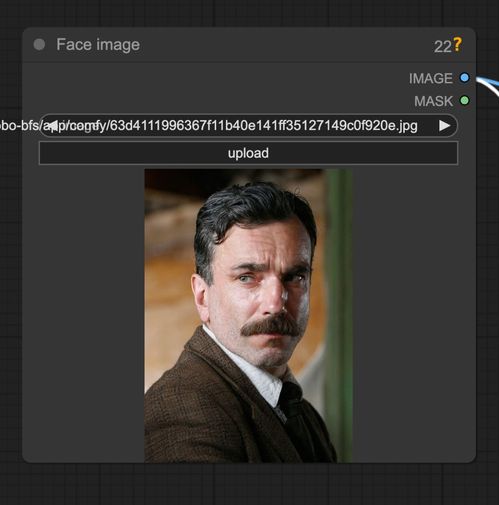Click empty node body left of the preview
This screenshot has height=505, width=499.
coord(83,313)
